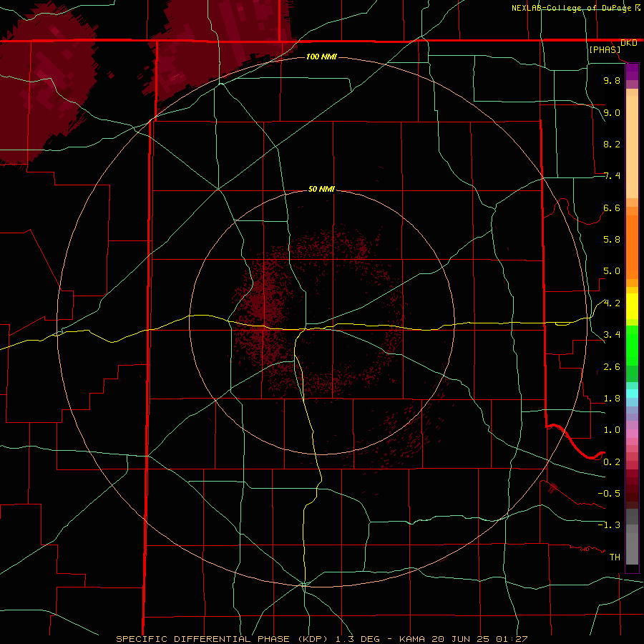The image size is (644, 644).
Task: Pick the bright green color bar segment
Action: [x=632, y=346]
